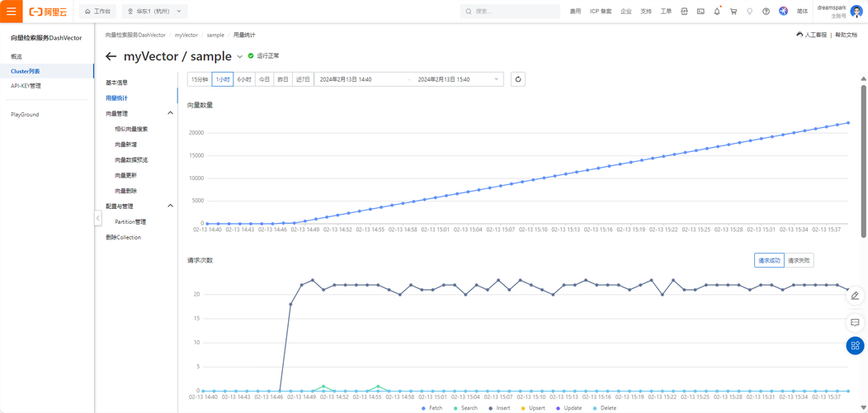Focus the top search input field
Image resolution: width=868 pixels, height=413 pixels.
(x=509, y=11)
